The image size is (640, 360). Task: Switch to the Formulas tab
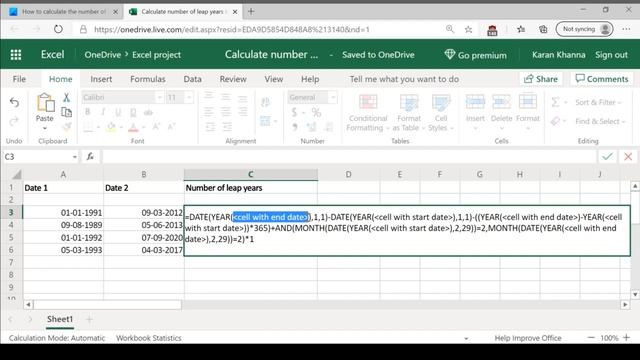[148, 79]
